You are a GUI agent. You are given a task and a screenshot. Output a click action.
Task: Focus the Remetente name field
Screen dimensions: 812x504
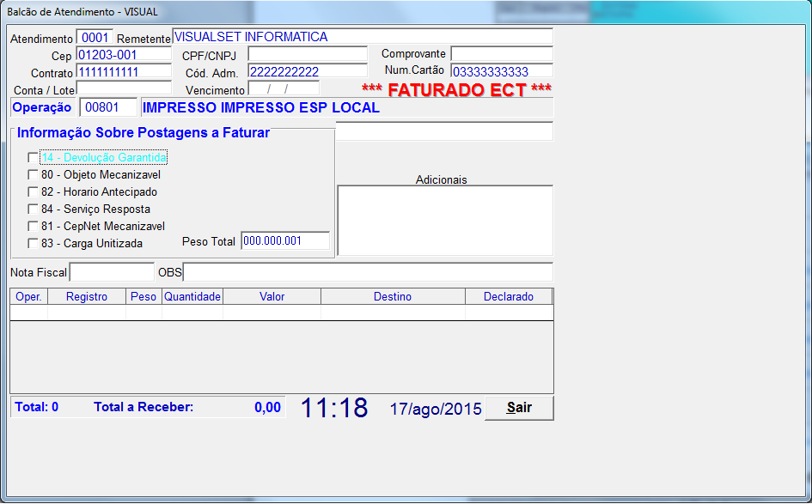[x=362, y=37]
